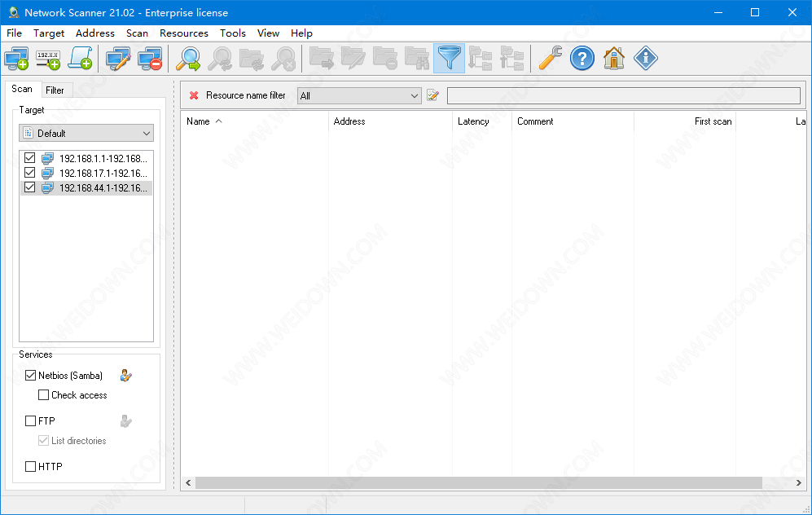This screenshot has width=812, height=515.
Task: Click the grayed edit folder pencil icon
Action: [x=353, y=58]
